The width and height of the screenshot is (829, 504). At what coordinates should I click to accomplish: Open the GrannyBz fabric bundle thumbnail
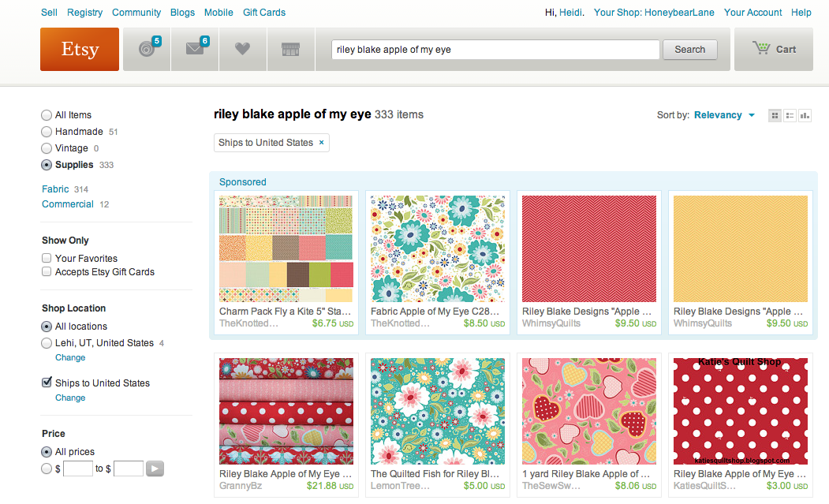tap(286, 412)
